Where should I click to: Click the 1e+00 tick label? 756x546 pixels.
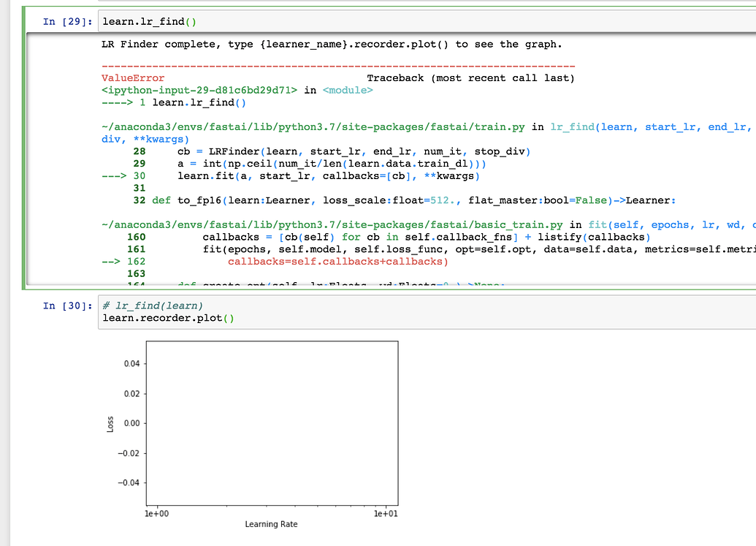(156, 513)
